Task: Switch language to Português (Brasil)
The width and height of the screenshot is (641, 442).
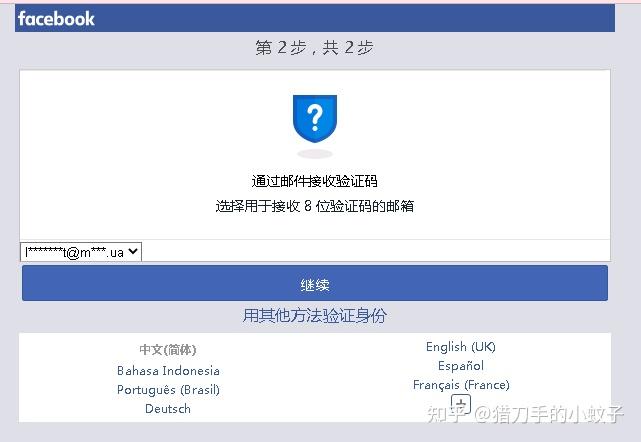Action: tap(168, 390)
